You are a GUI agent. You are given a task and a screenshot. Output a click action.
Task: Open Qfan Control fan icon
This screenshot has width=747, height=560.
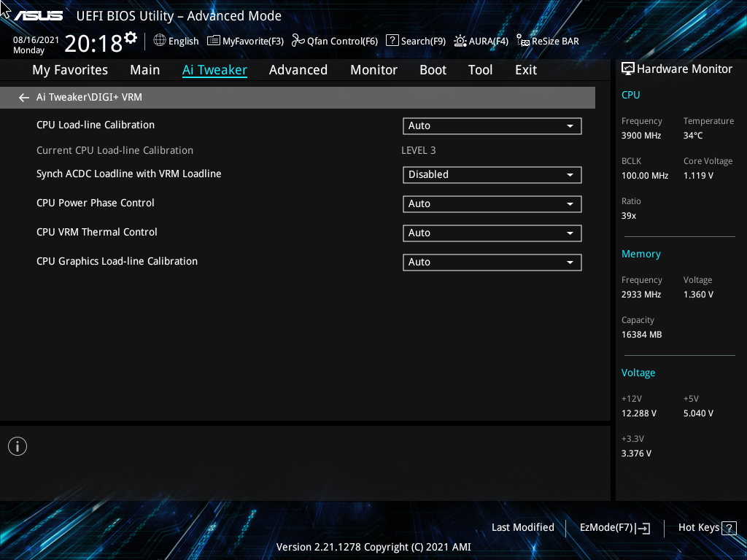298,41
